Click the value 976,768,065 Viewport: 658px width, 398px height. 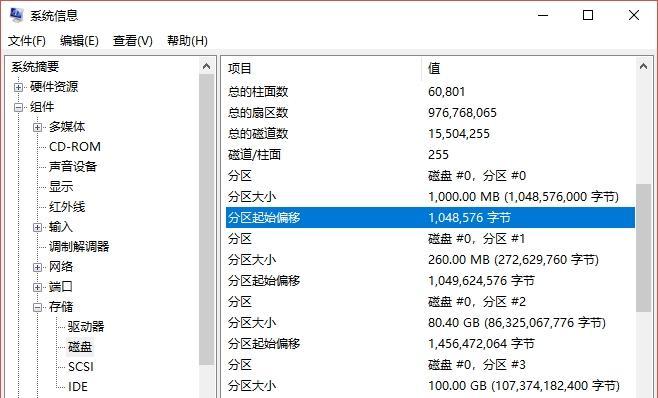click(462, 113)
